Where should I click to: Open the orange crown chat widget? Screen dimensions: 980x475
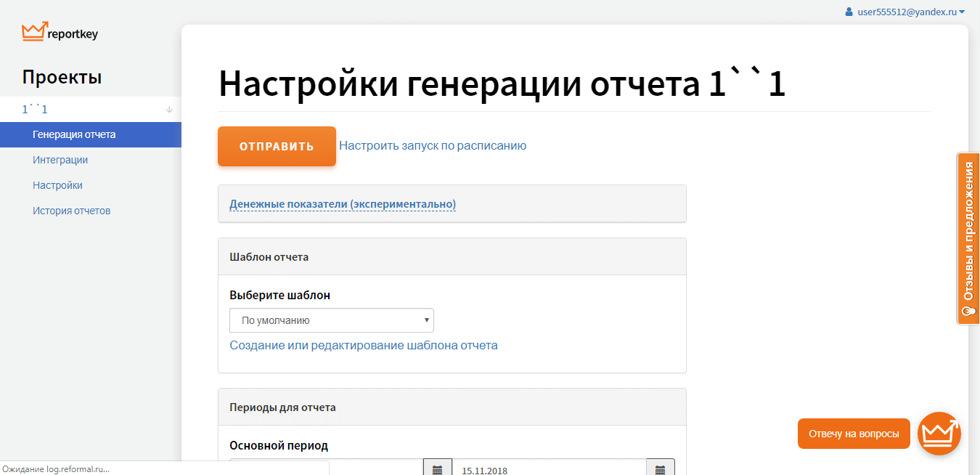(x=939, y=434)
